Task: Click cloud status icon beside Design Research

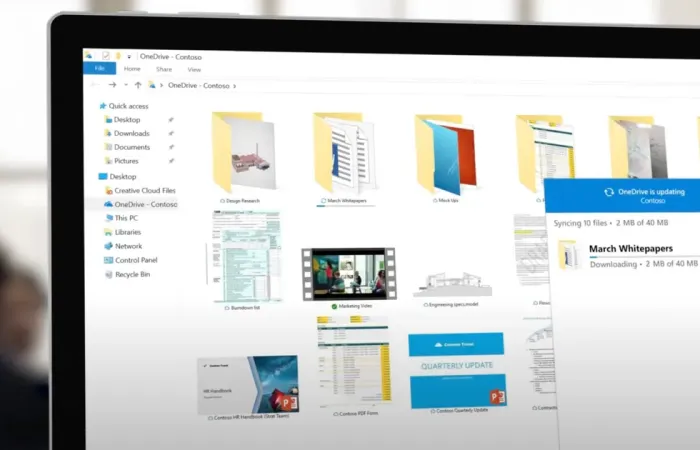Action: click(222, 201)
